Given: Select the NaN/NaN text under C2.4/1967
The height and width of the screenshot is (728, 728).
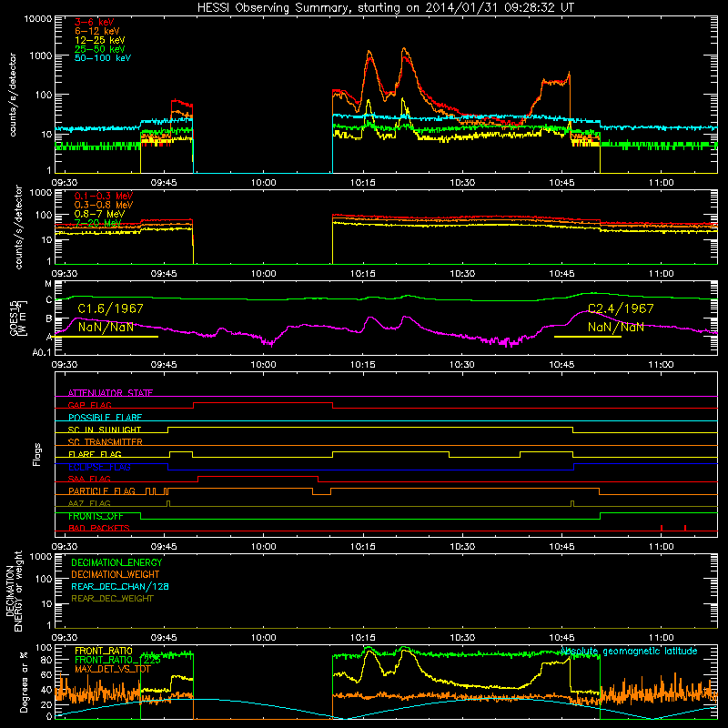Looking at the screenshot, I should click(616, 327).
